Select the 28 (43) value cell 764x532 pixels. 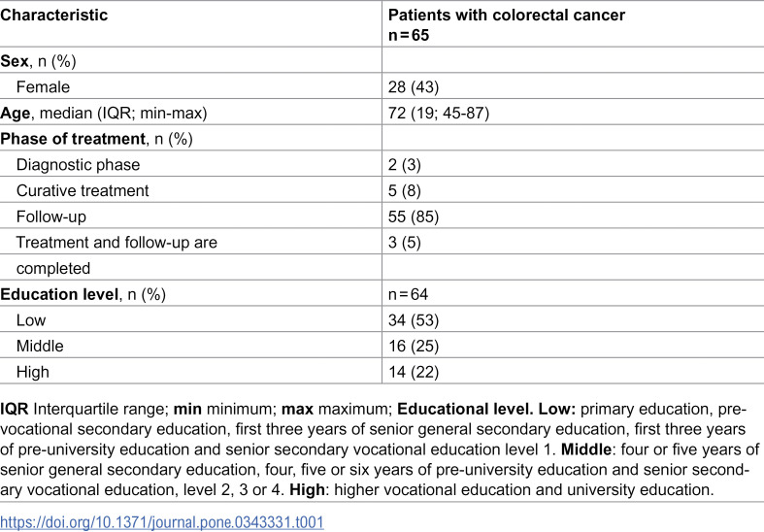[x=414, y=86]
